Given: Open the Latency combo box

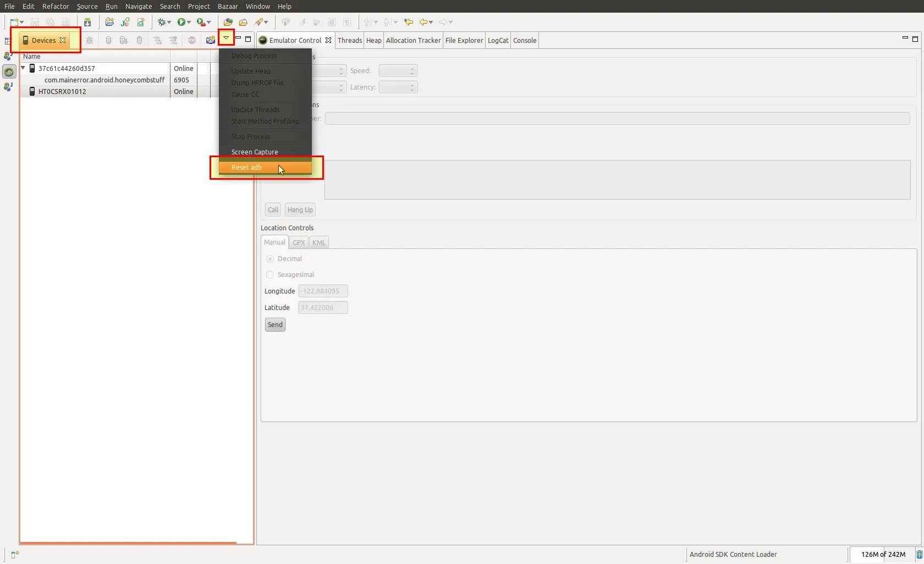Looking at the screenshot, I should click(x=398, y=87).
